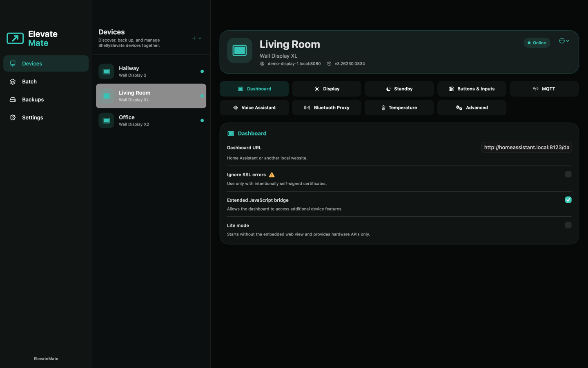Open the add device plus dropdown
This screenshot has width=588, height=368.
tap(197, 38)
